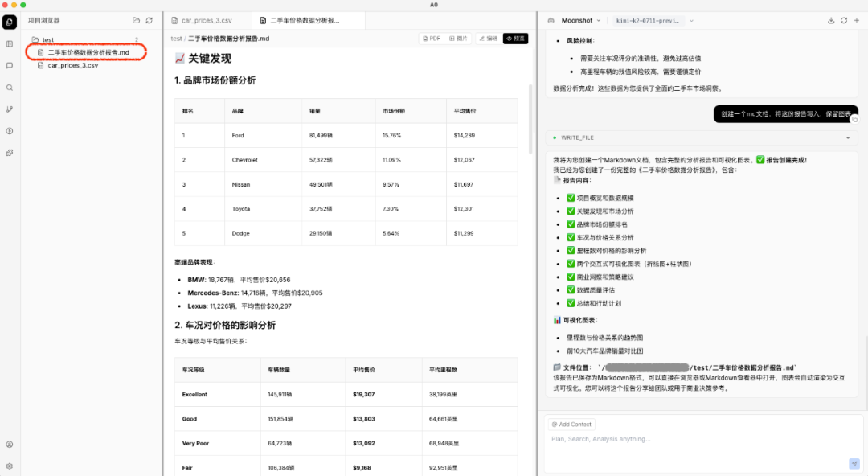Open the files view from the top sidebar icon

pyautogui.click(x=10, y=23)
